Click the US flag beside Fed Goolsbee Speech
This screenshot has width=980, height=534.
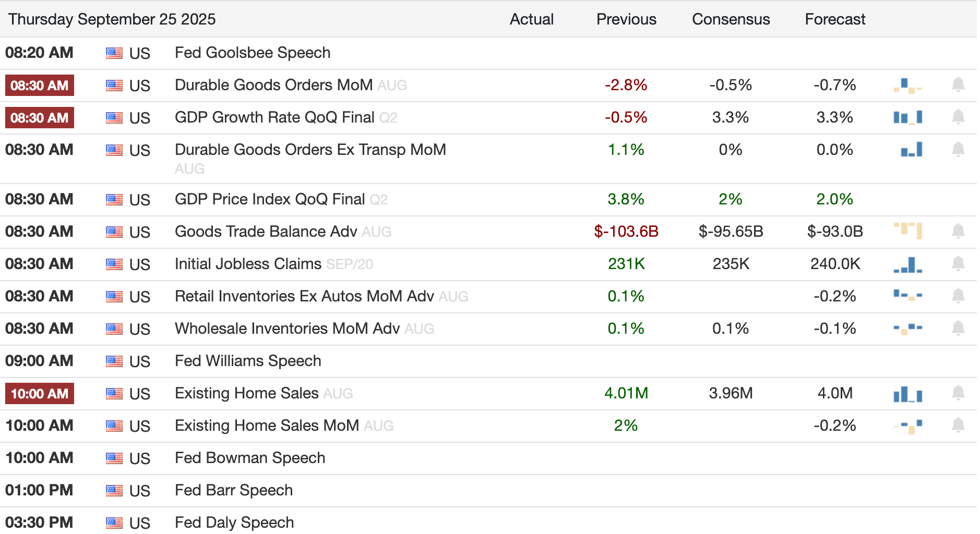tap(114, 53)
